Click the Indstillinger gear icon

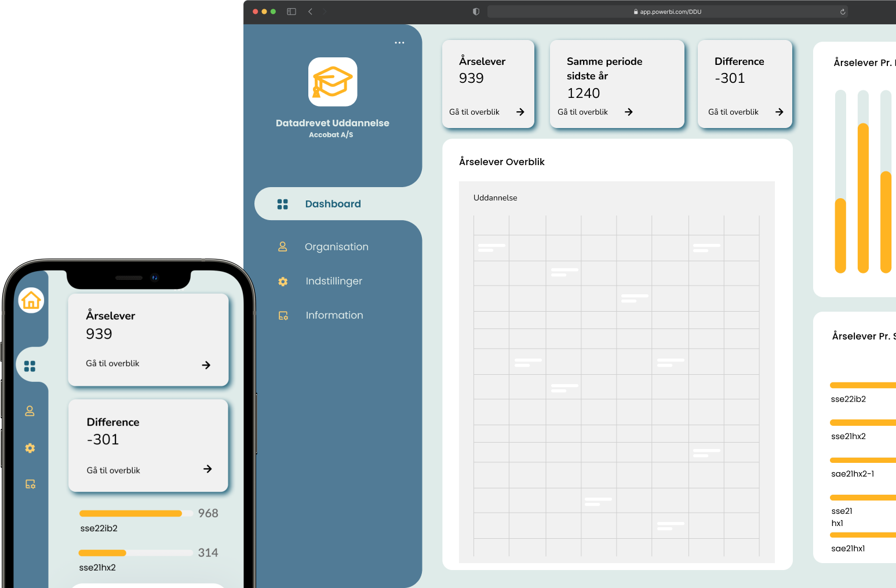[283, 282]
